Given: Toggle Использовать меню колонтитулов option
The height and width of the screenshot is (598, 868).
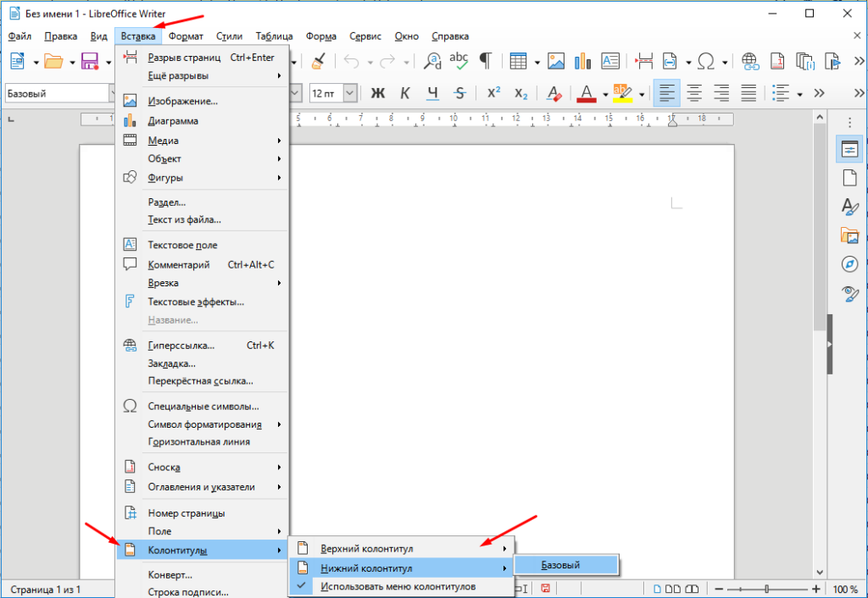Looking at the screenshot, I should click(x=401, y=586).
